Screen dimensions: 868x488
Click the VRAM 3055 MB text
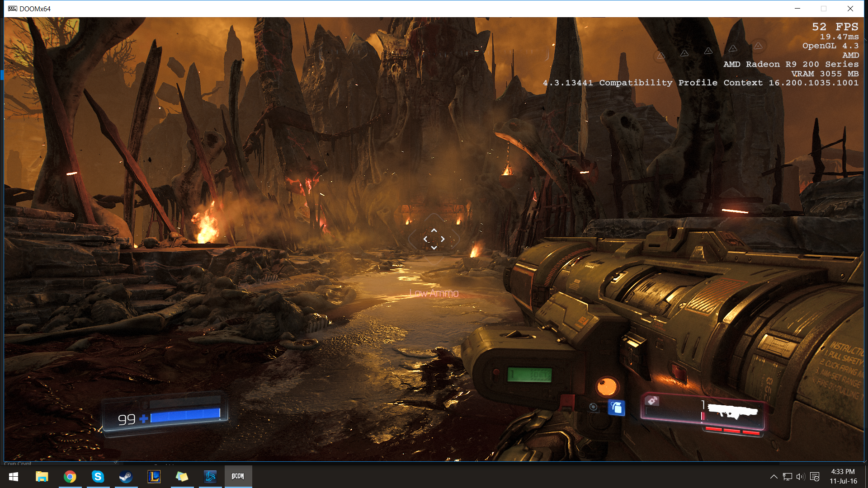(825, 74)
